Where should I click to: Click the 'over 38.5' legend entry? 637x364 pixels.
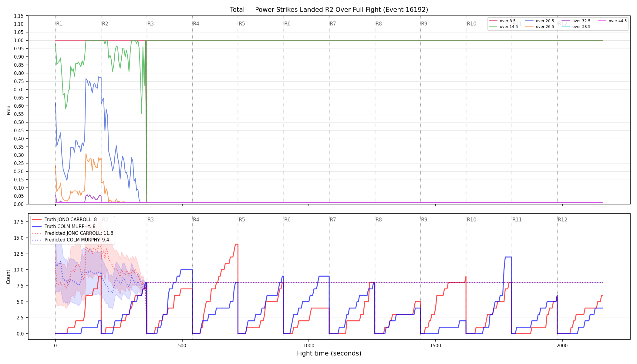tap(576, 27)
